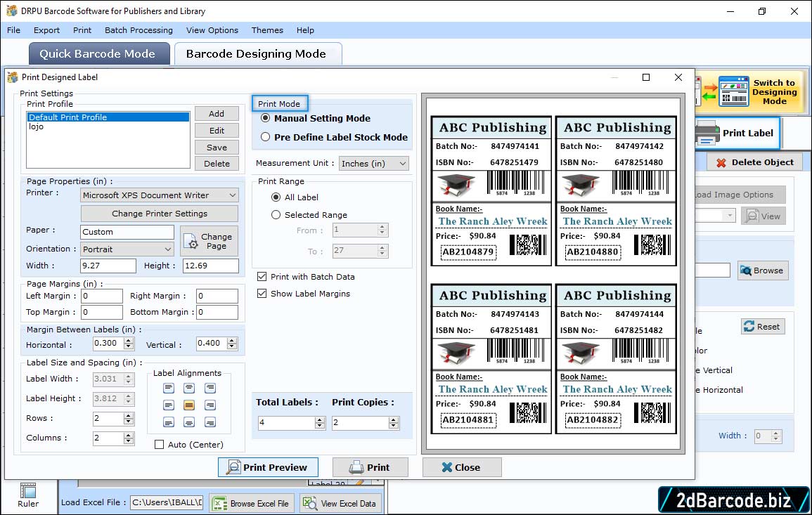Open the File menu
This screenshot has width=812, height=515.
(x=13, y=30)
